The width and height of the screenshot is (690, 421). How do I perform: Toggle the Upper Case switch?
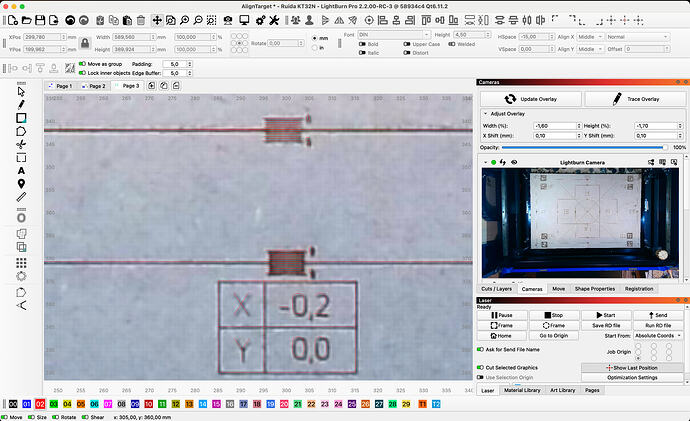[x=407, y=44]
